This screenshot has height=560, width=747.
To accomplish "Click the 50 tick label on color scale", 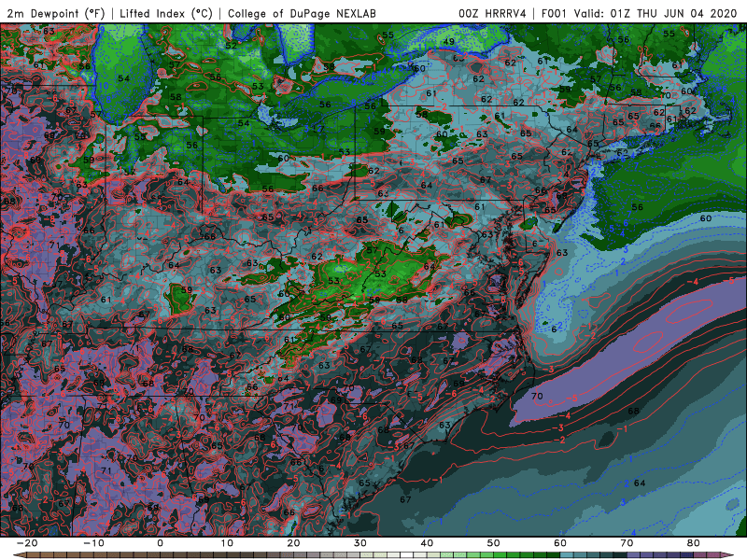I will pyautogui.click(x=494, y=543).
